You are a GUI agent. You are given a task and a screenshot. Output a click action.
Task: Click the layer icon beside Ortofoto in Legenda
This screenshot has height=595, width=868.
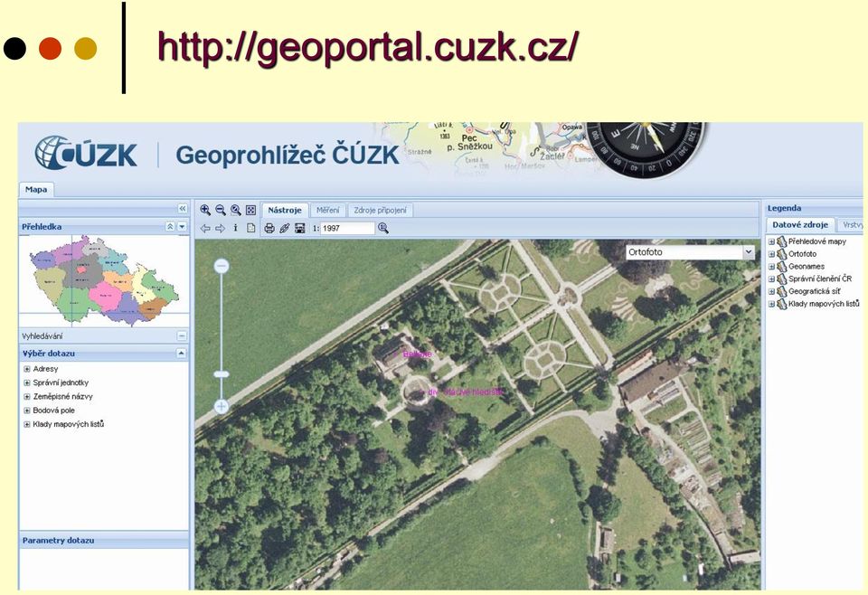pyautogui.click(x=781, y=254)
